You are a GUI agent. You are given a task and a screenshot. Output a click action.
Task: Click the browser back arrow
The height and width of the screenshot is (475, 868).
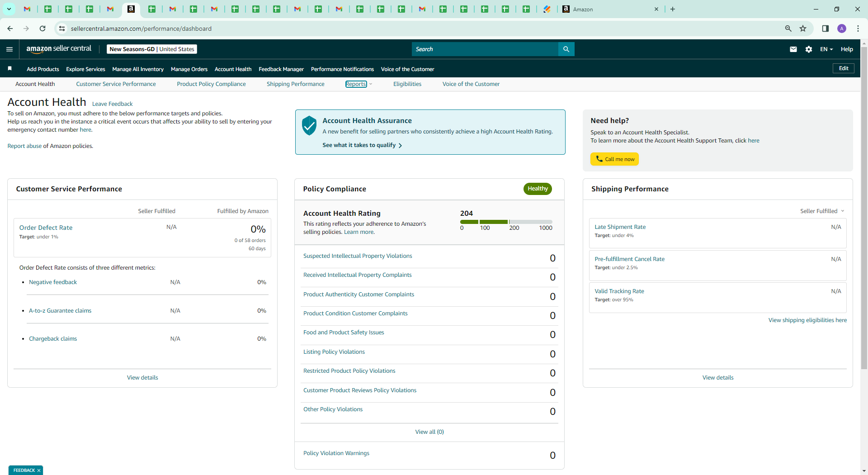pyautogui.click(x=10, y=28)
